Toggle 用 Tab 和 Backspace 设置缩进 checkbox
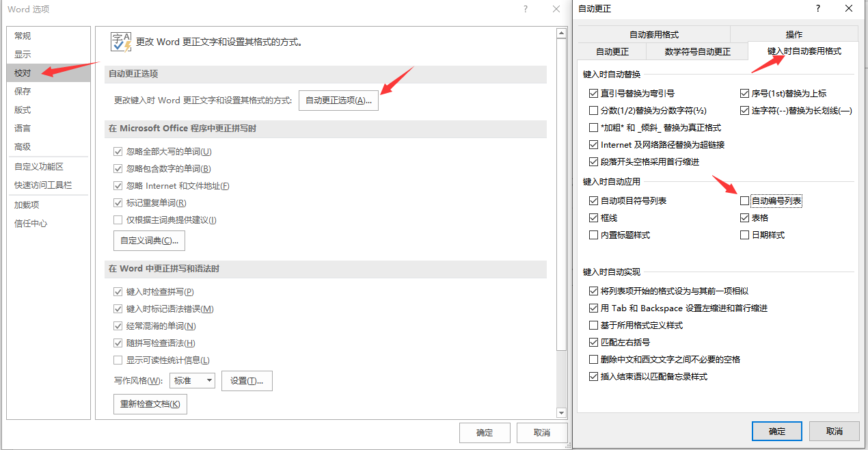The image size is (868, 450). pyautogui.click(x=593, y=308)
